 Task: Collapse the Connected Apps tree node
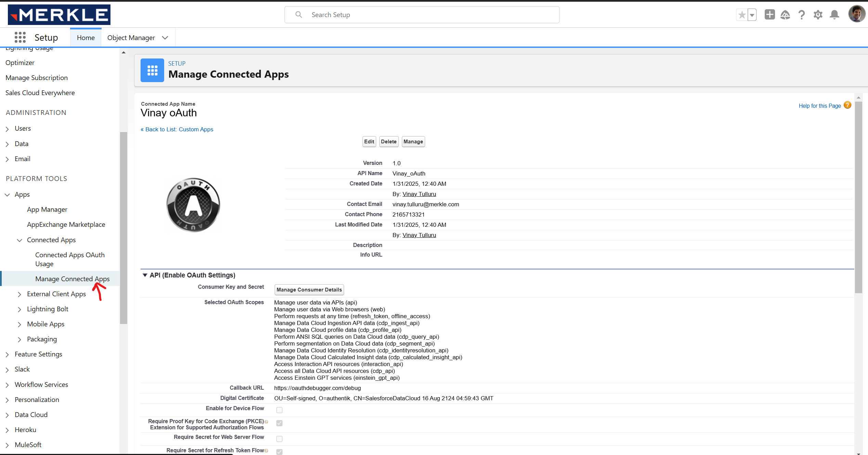[19, 240]
